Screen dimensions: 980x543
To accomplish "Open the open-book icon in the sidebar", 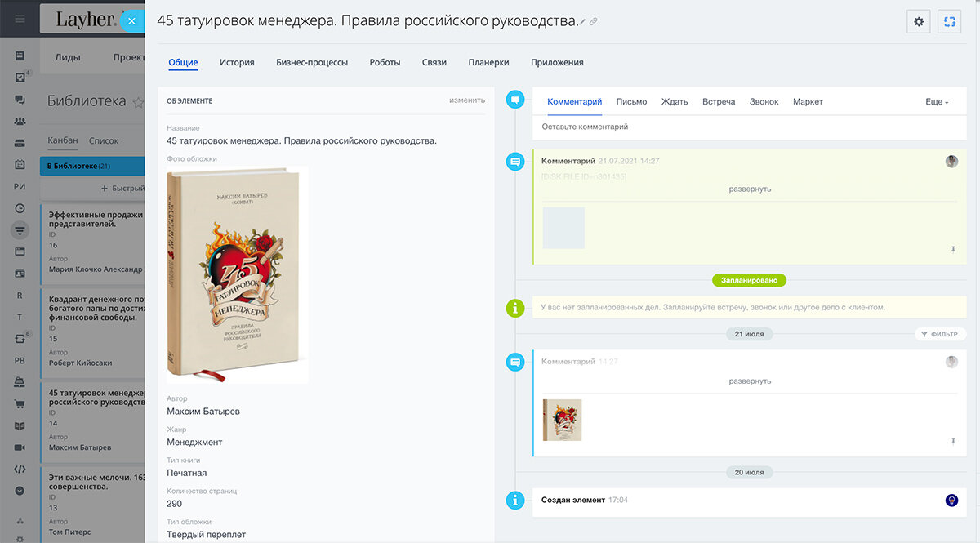I will tap(20, 425).
